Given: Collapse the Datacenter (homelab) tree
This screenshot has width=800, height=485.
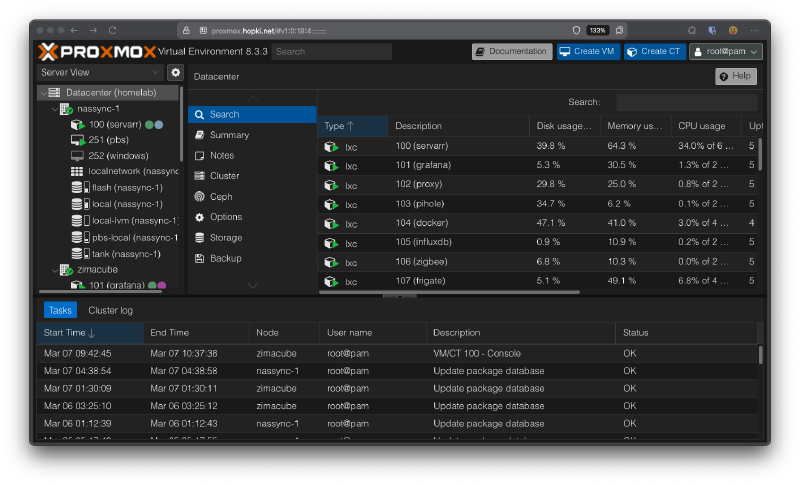Looking at the screenshot, I should coord(43,93).
